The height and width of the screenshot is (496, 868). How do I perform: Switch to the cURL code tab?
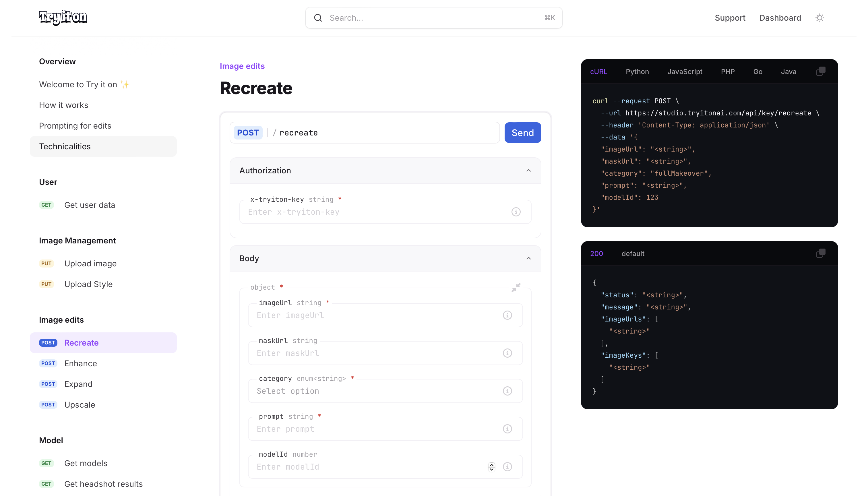[x=598, y=71]
